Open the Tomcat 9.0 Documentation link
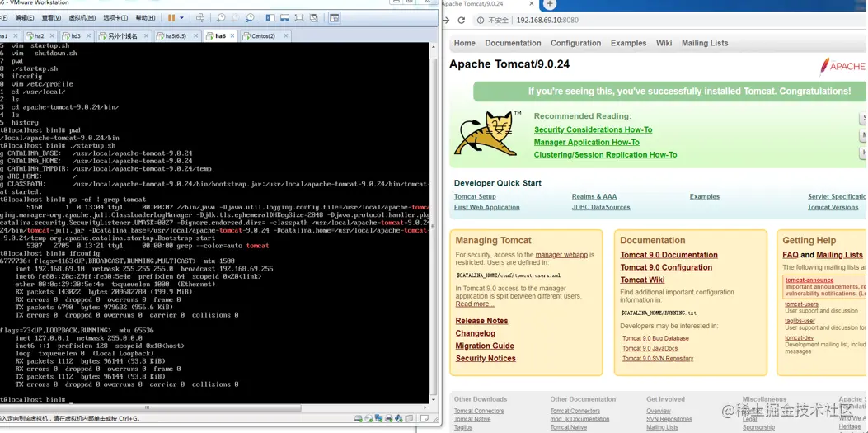 669,255
